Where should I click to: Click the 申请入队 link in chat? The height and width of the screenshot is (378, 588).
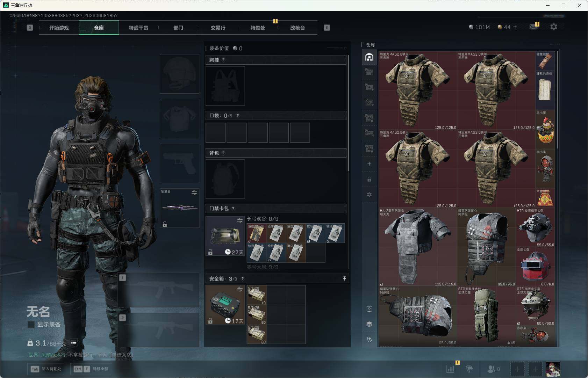click(x=122, y=355)
